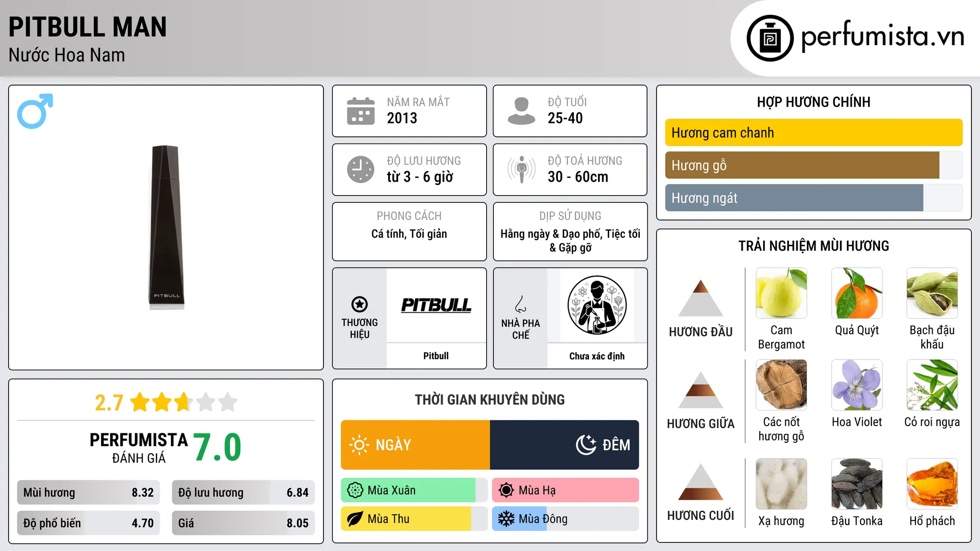Click the sillage value 30 - 60cm
This screenshot has height=551, width=980.
click(578, 177)
